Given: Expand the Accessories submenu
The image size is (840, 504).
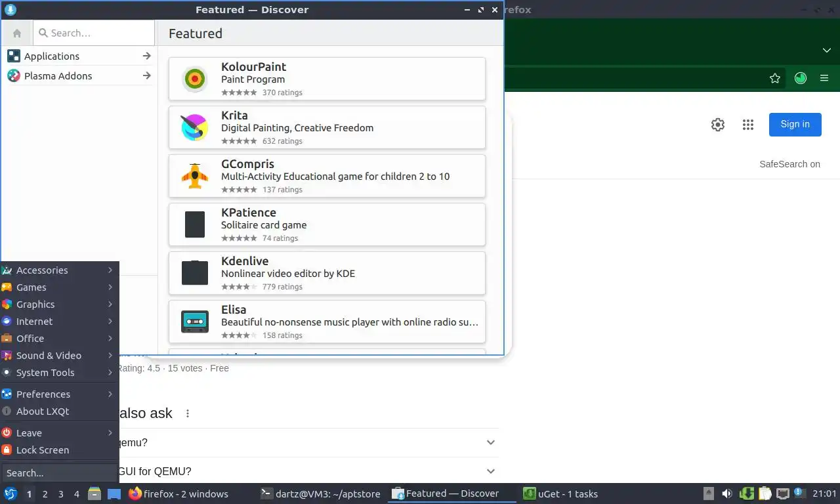Looking at the screenshot, I should point(110,270).
